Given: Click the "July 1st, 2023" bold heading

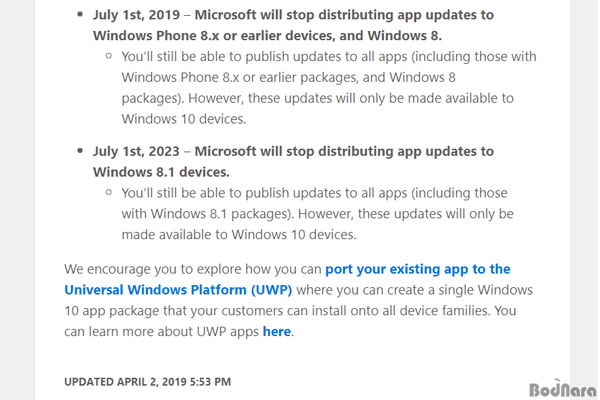Looking at the screenshot, I should [x=136, y=151].
